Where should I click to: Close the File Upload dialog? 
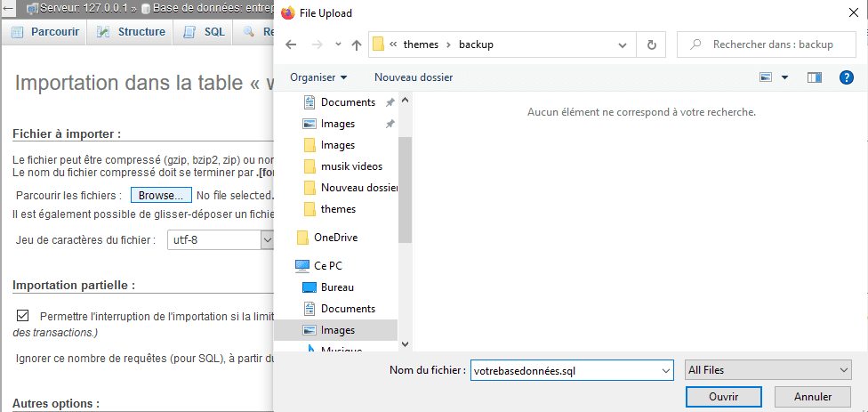pyautogui.click(x=853, y=12)
